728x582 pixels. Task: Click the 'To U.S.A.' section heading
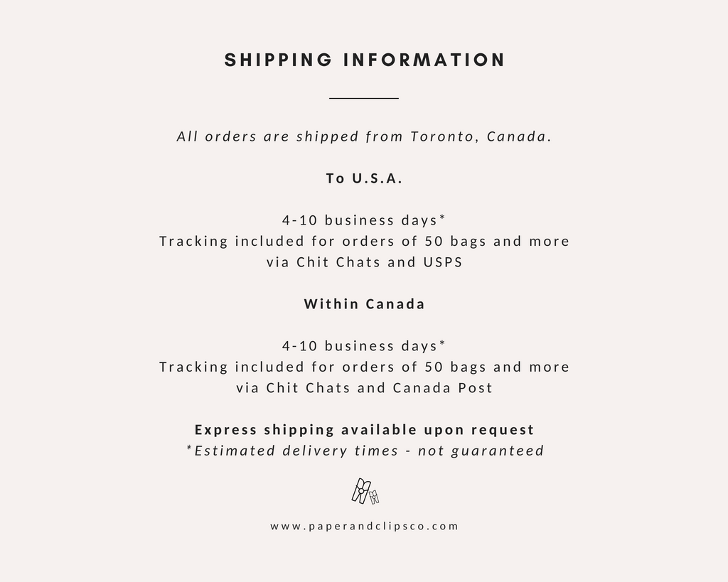tap(364, 178)
